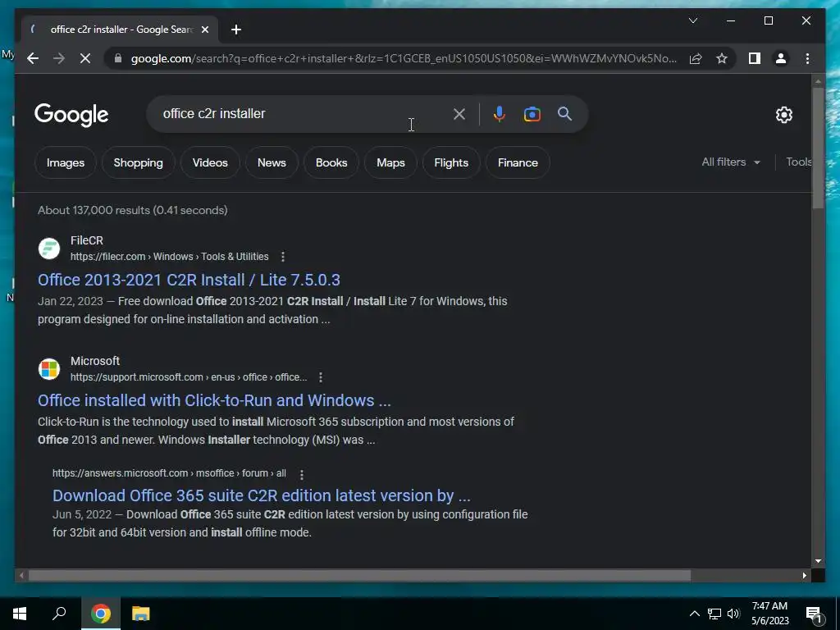Show hidden system tray icons
Viewport: 840px width, 630px height.
[694, 614]
